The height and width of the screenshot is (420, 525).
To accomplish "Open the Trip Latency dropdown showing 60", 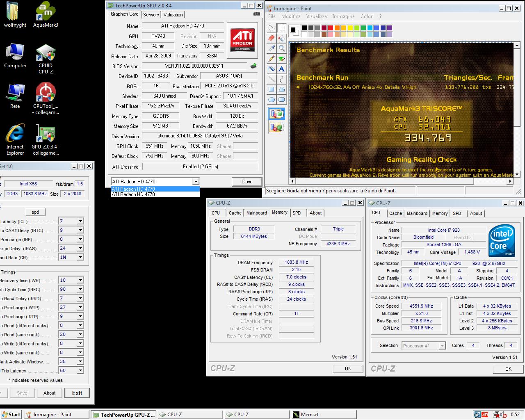I will click(80, 370).
